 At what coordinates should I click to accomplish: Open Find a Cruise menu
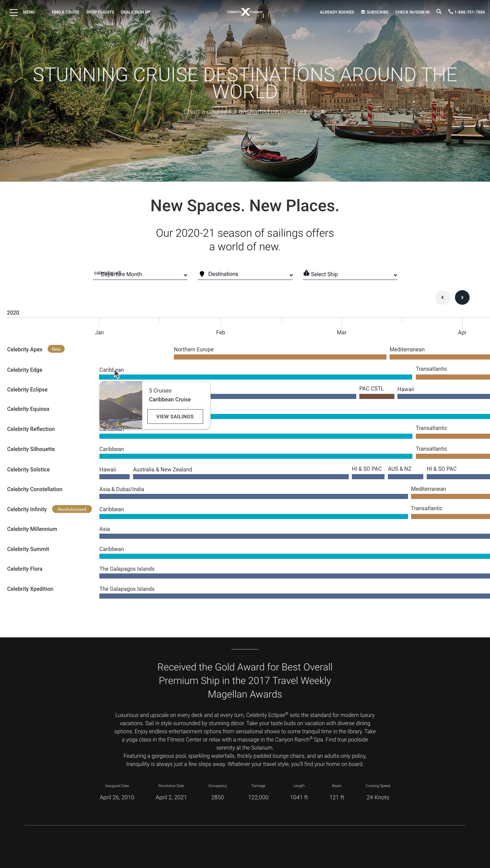(x=65, y=12)
